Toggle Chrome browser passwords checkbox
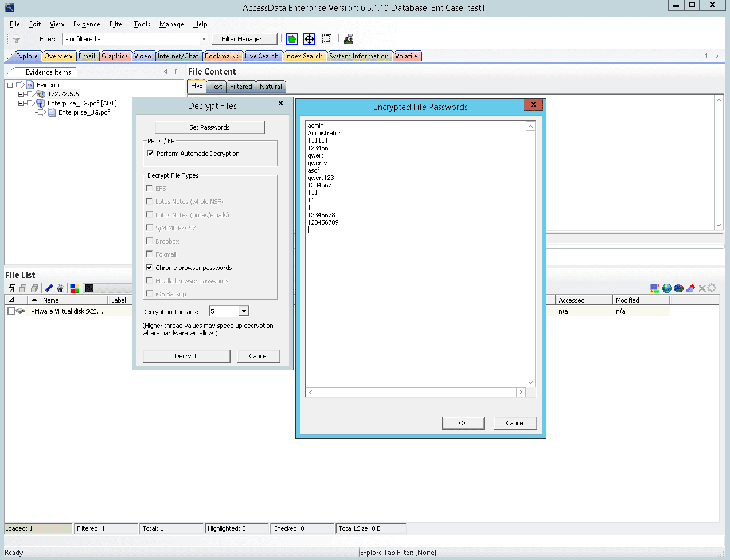This screenshot has width=730, height=560. click(149, 268)
